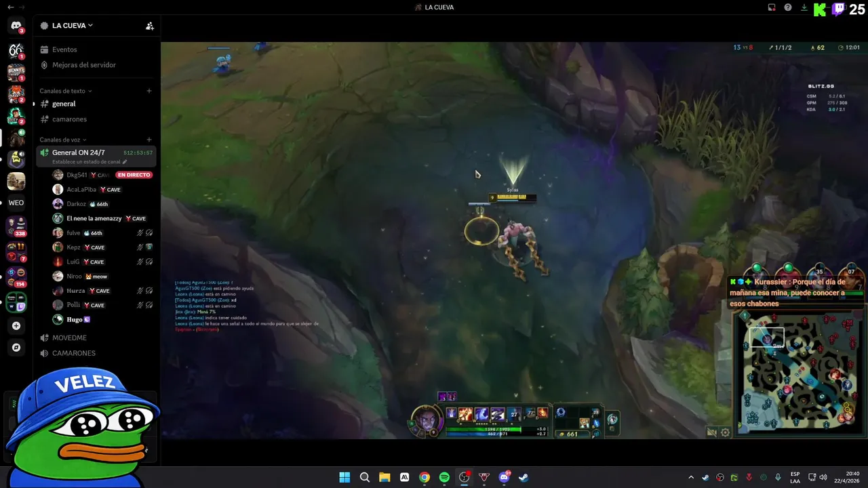
Task: Open Discord help question mark icon
Action: tap(788, 7)
